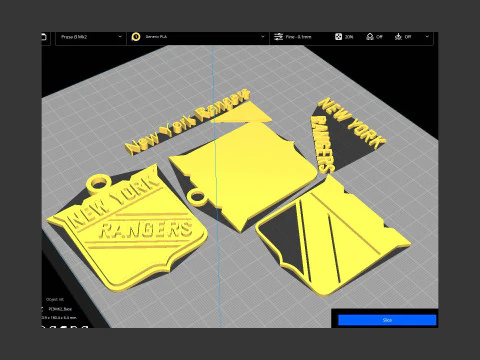Click the Object list label
The height and width of the screenshot is (360, 480).
[55, 299]
